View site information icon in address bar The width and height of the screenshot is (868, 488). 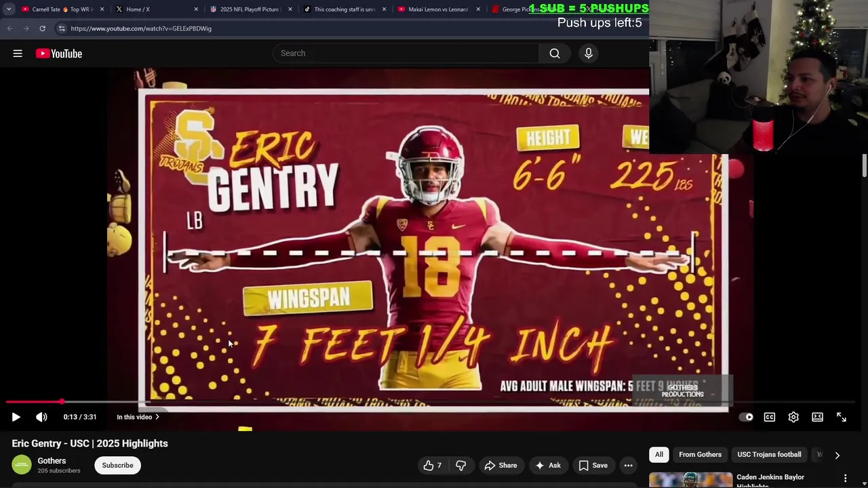pos(61,28)
